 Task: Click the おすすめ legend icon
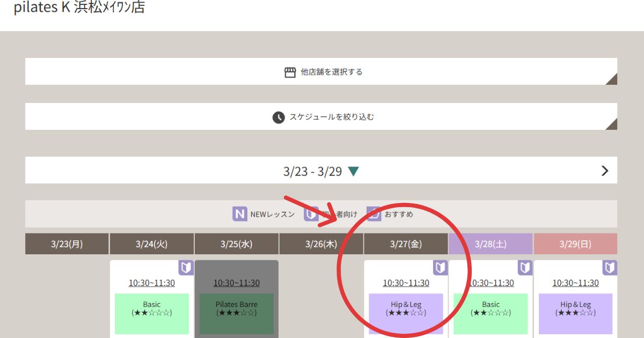click(374, 214)
